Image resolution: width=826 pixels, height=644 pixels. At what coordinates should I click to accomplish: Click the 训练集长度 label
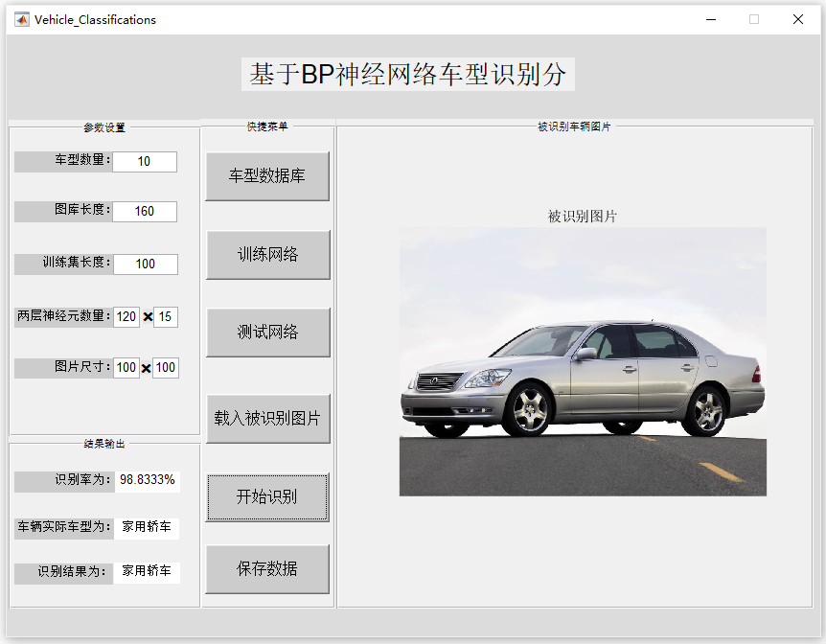[x=64, y=263]
